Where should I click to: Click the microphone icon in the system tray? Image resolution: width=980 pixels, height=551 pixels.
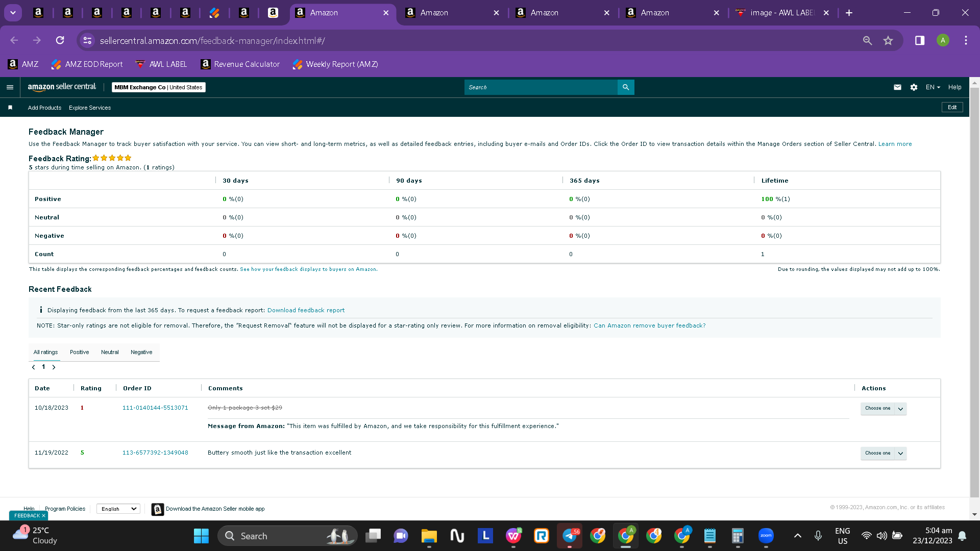tap(818, 536)
